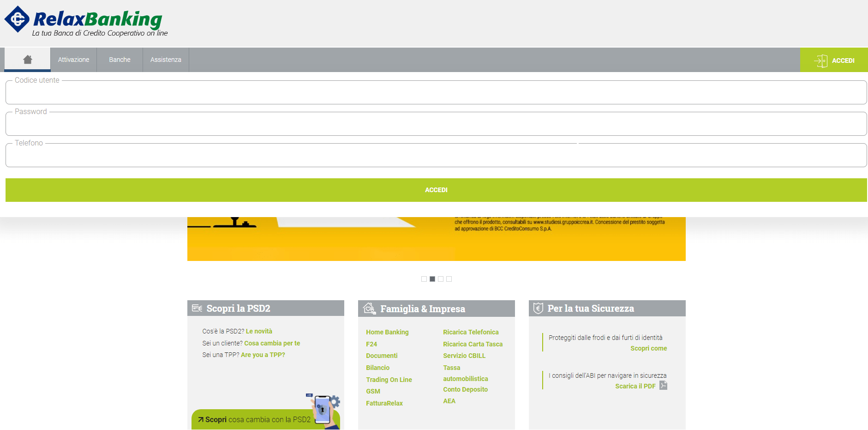Select the second carousel slide indicator
Image resolution: width=868 pixels, height=430 pixels.
(432, 279)
